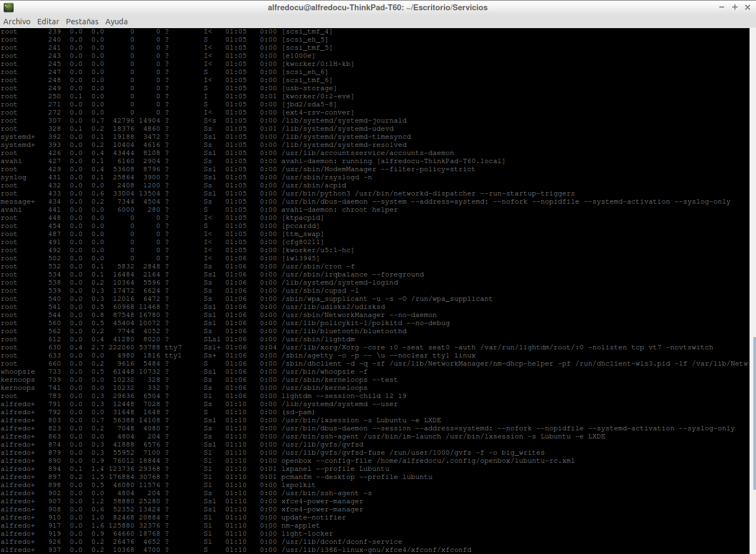Click the /usr/lib/dconf/dconf-service text
This screenshot has width=756, height=554.
342,542
